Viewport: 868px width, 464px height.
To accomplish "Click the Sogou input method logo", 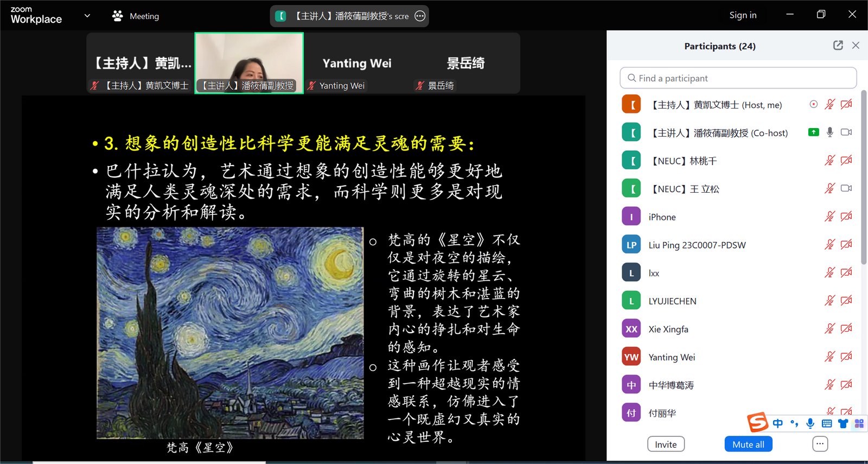I will (757, 422).
